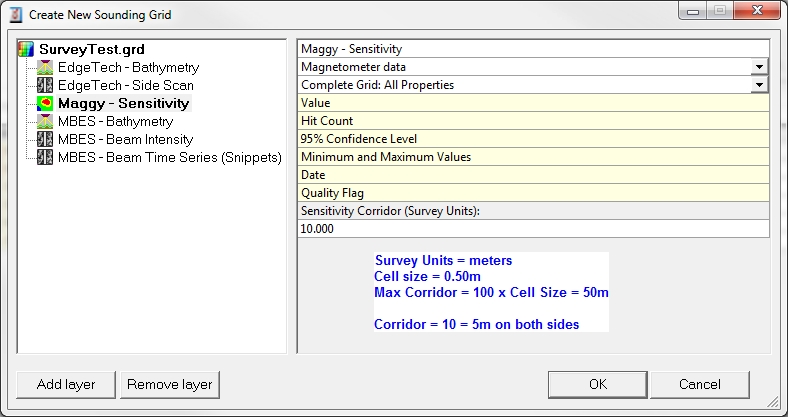Select MBES - Beam Time Series (Snippets) layer
This screenshot has width=788, height=417.
click(169, 157)
